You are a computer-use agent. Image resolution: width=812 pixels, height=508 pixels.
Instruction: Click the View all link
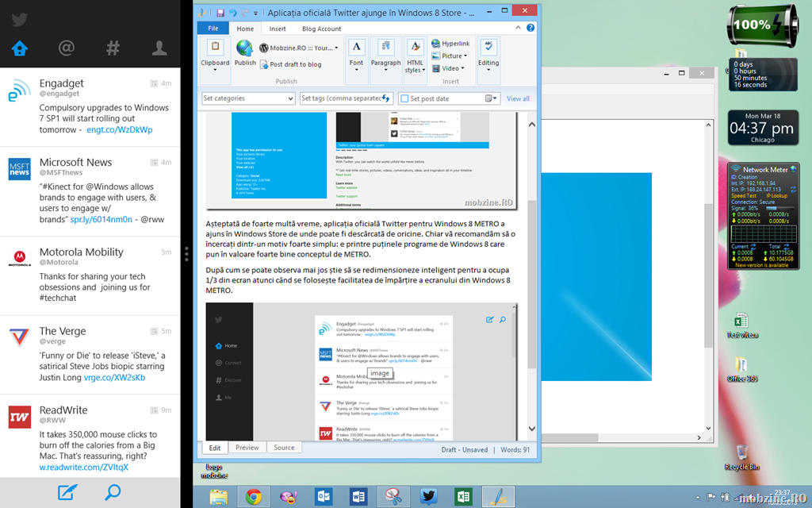[x=518, y=98]
